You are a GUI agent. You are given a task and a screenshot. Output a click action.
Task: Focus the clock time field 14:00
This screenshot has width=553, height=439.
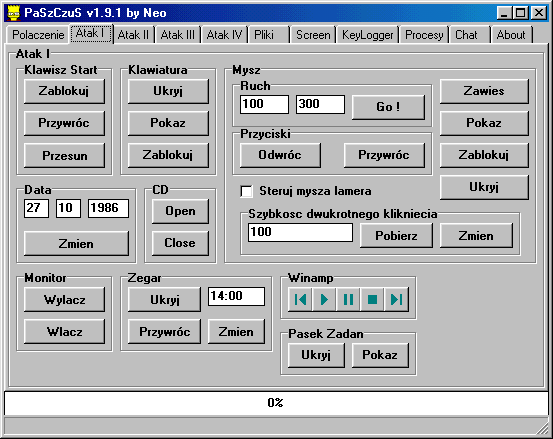point(236,296)
